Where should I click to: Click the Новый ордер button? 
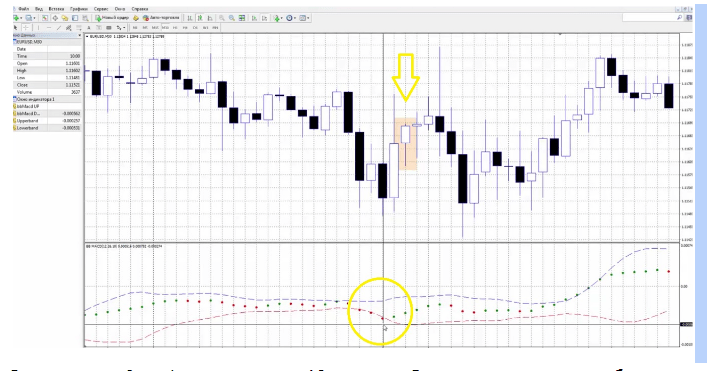pyautogui.click(x=112, y=18)
